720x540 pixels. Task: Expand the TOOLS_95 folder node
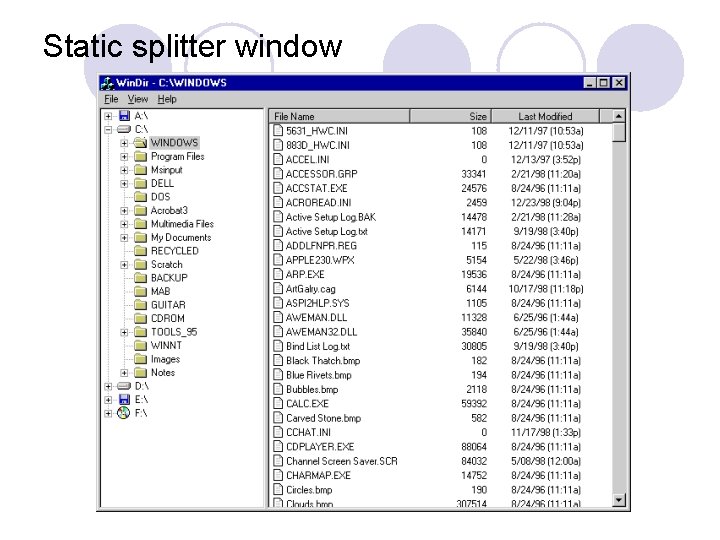click(x=124, y=332)
